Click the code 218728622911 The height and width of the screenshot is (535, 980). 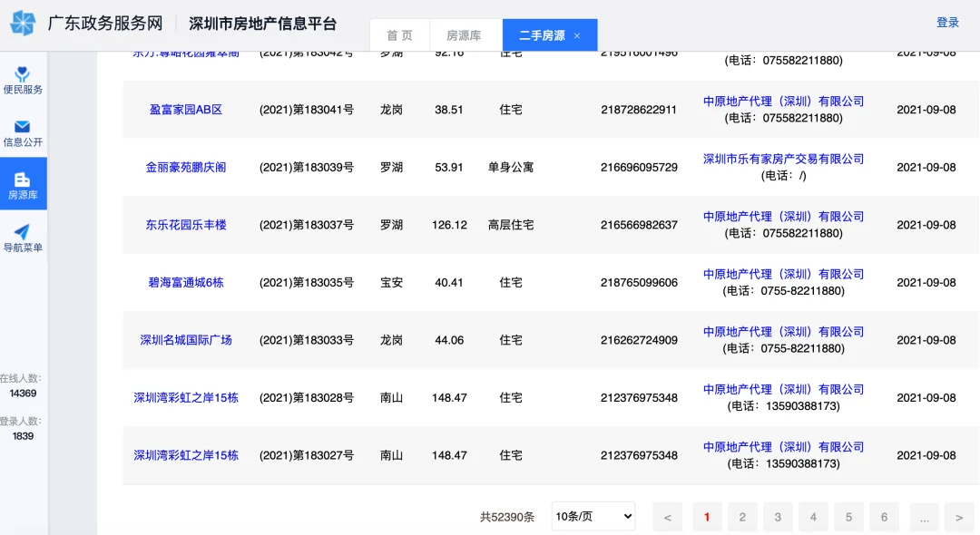[639, 110]
